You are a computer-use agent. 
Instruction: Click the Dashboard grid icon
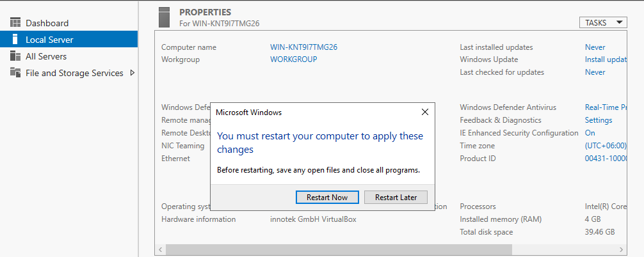tap(15, 23)
